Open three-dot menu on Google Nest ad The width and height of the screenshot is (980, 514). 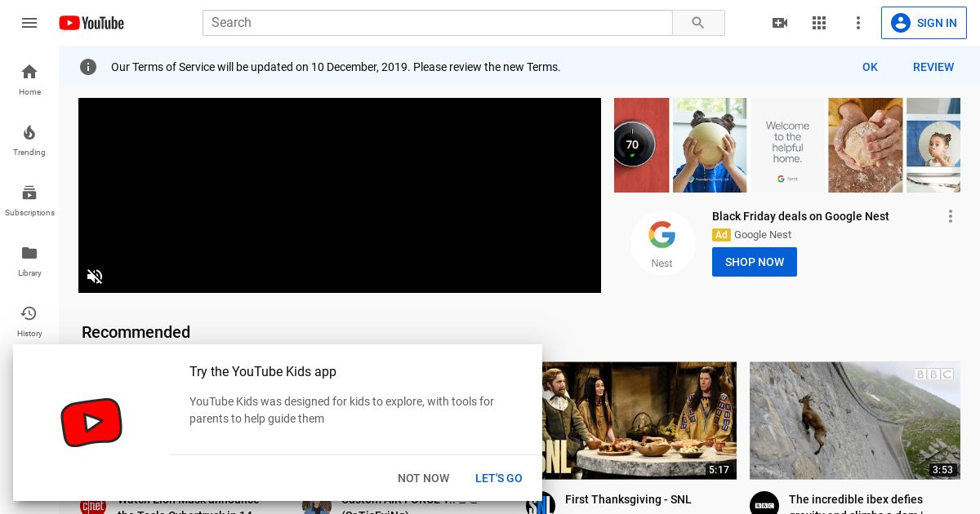point(951,216)
